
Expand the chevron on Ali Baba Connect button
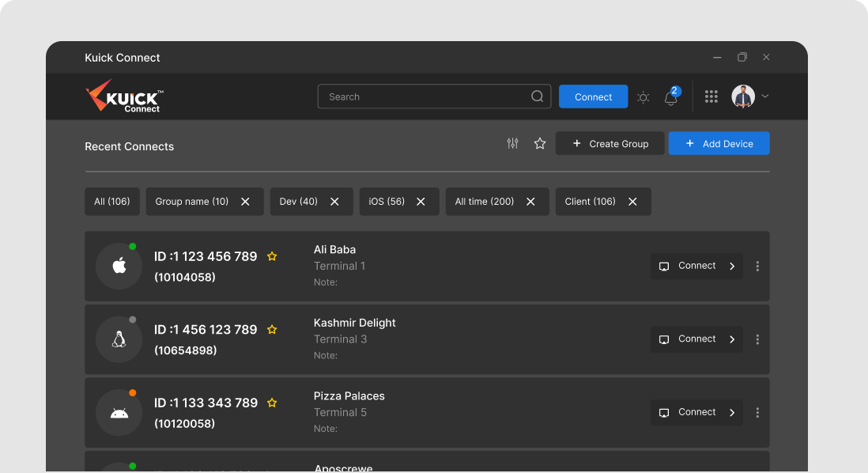pyautogui.click(x=732, y=267)
